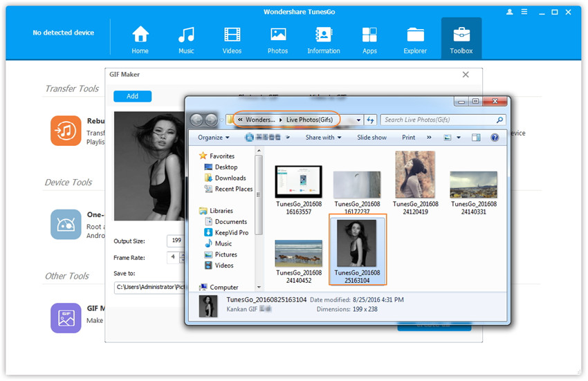
Task: Open the Explorer tab
Action: (415, 39)
